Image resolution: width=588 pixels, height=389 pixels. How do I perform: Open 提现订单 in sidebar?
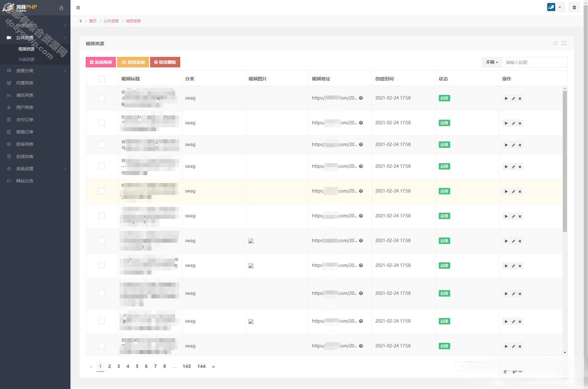coord(35,132)
